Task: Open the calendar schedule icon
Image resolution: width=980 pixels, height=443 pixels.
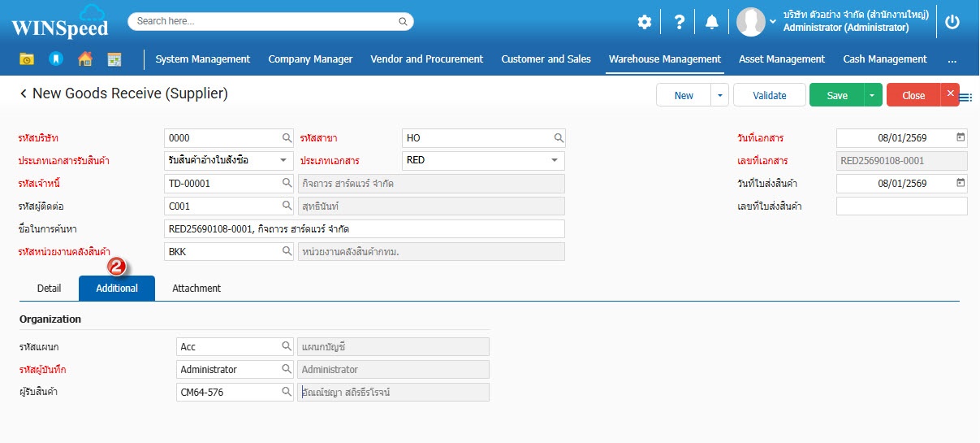Action: pos(114,59)
